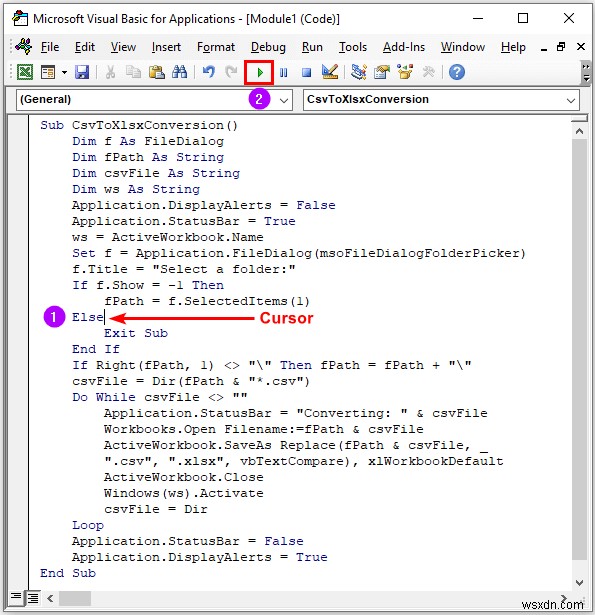
Task: Click the 'Windows(ws).Activate' line
Action: [x=184, y=493]
